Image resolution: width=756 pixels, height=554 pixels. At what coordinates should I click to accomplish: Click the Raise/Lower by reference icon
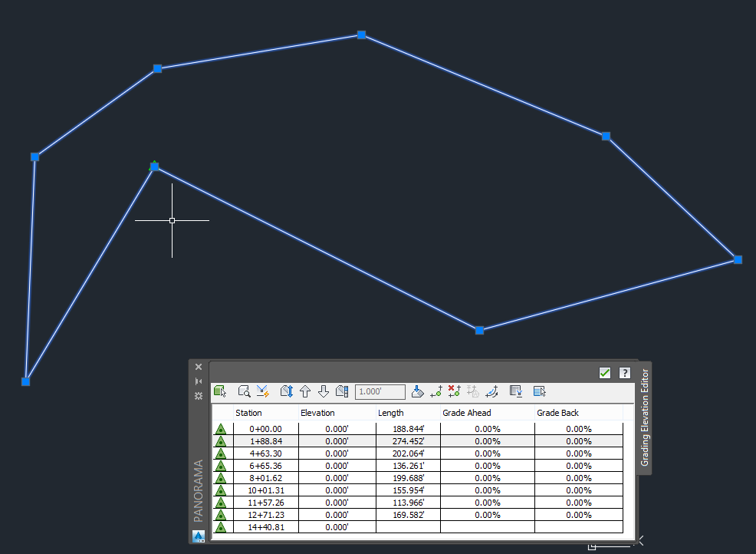[x=287, y=391]
